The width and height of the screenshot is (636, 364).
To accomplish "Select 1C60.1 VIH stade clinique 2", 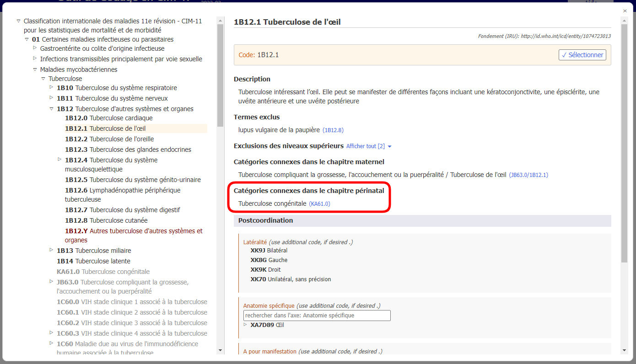I will 132,312.
